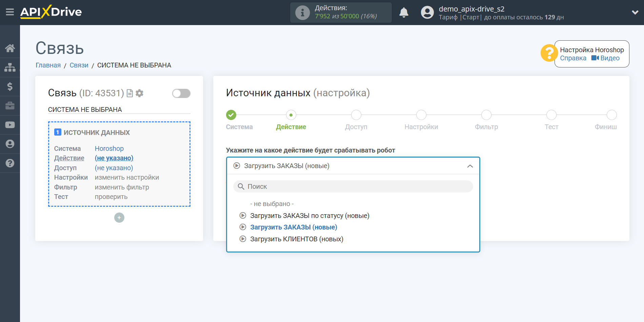Viewport: 644px width, 322px height.
Task: Open connections sitemap sidebar icon
Action: (x=10, y=67)
